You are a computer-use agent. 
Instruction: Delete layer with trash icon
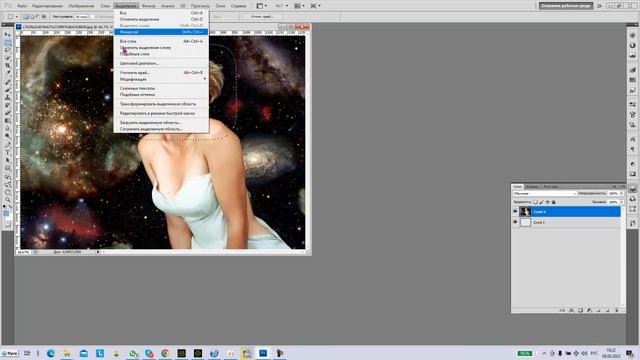(616, 311)
